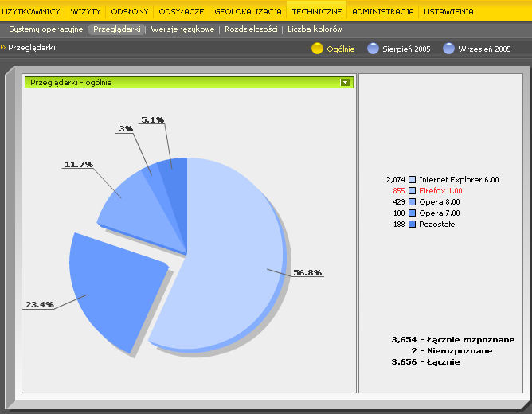Click the 2,074 count value
This screenshot has width=532, height=414.
396,179
